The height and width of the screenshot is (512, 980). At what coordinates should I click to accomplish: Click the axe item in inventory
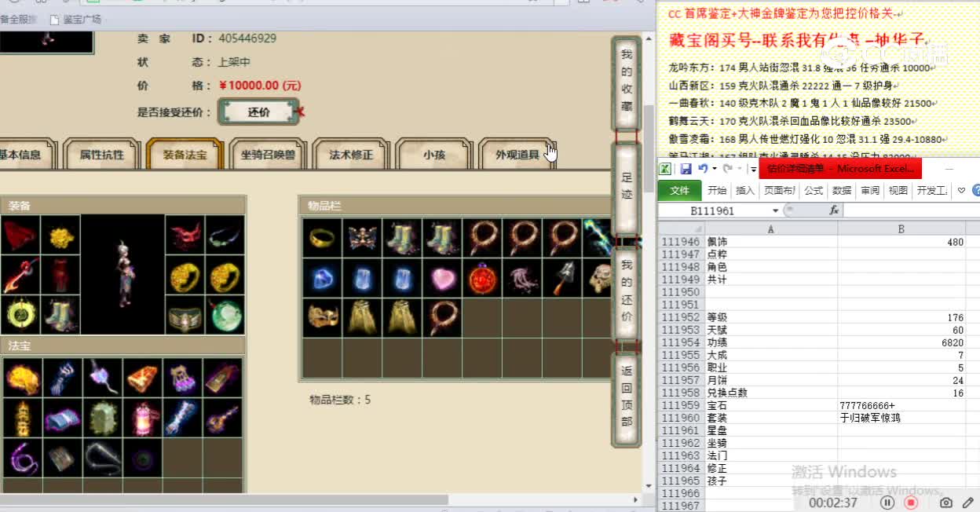[562, 278]
